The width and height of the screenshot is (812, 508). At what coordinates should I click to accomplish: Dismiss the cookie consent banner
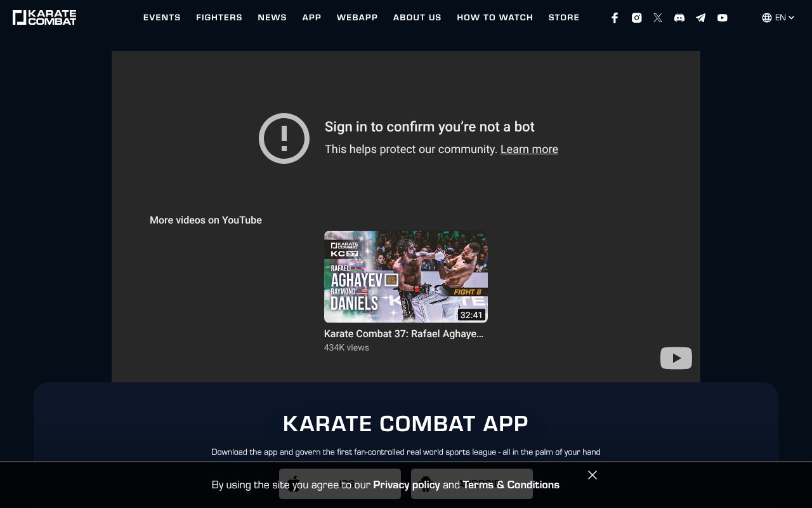click(592, 475)
